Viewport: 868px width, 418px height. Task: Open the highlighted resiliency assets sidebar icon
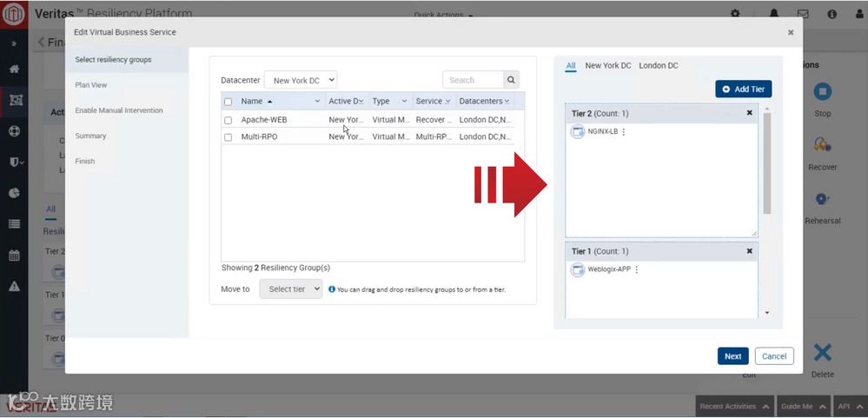click(15, 100)
